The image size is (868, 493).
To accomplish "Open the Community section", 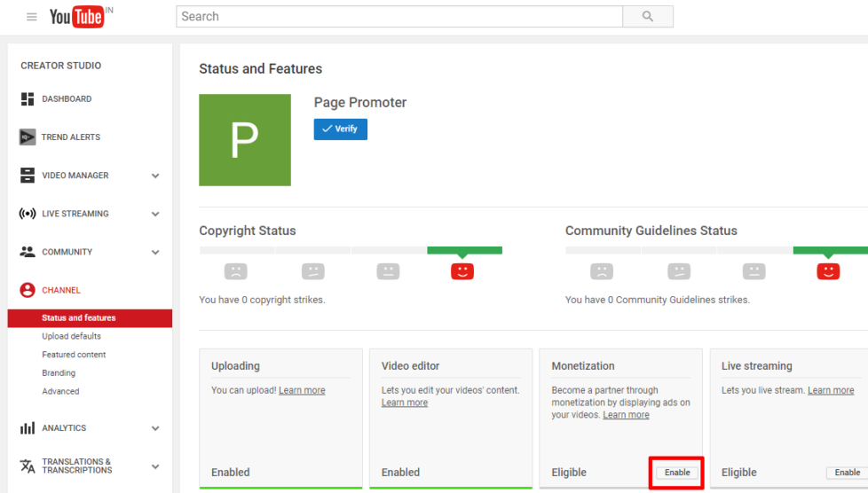I will (x=67, y=252).
